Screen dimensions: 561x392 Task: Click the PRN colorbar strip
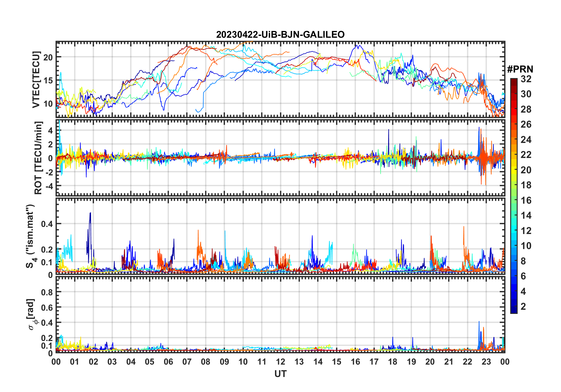(x=514, y=196)
